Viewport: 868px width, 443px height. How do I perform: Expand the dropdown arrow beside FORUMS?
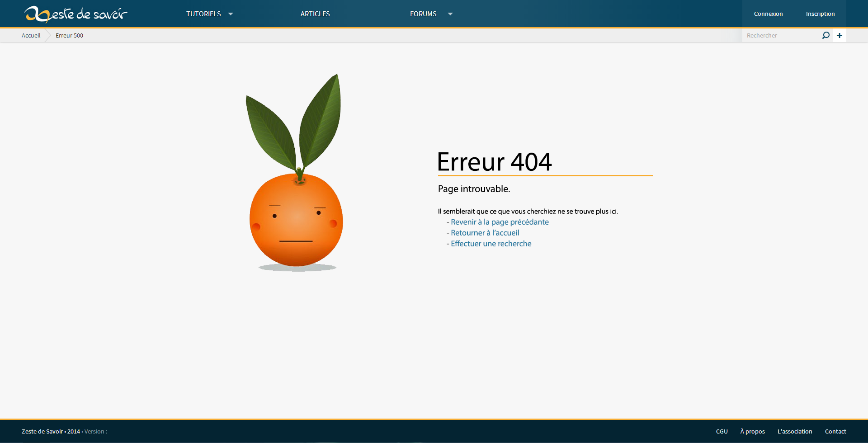[450, 14]
